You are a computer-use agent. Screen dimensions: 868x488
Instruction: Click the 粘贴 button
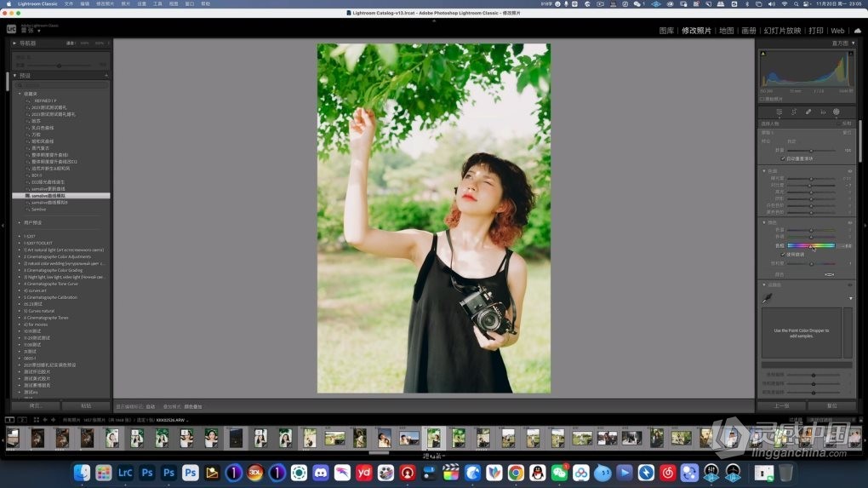(x=86, y=405)
